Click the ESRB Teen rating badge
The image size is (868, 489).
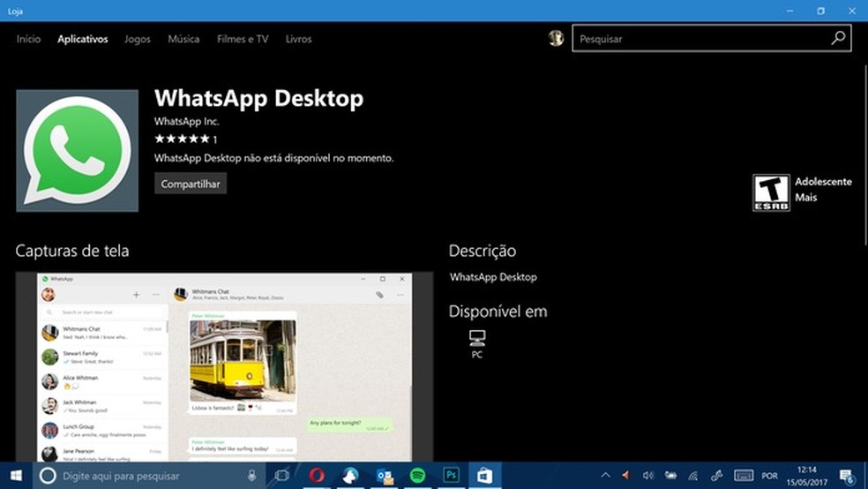point(771,192)
